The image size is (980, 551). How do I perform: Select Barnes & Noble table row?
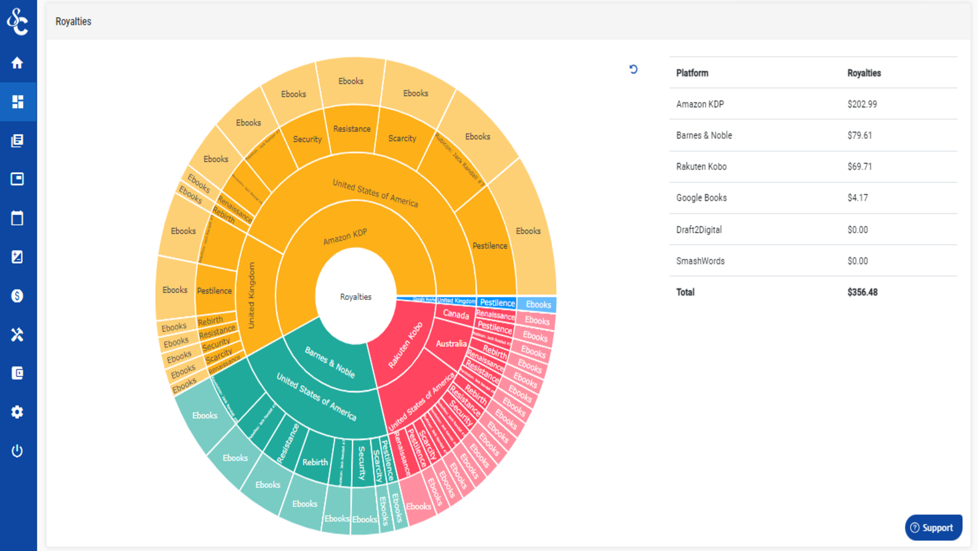click(x=813, y=135)
